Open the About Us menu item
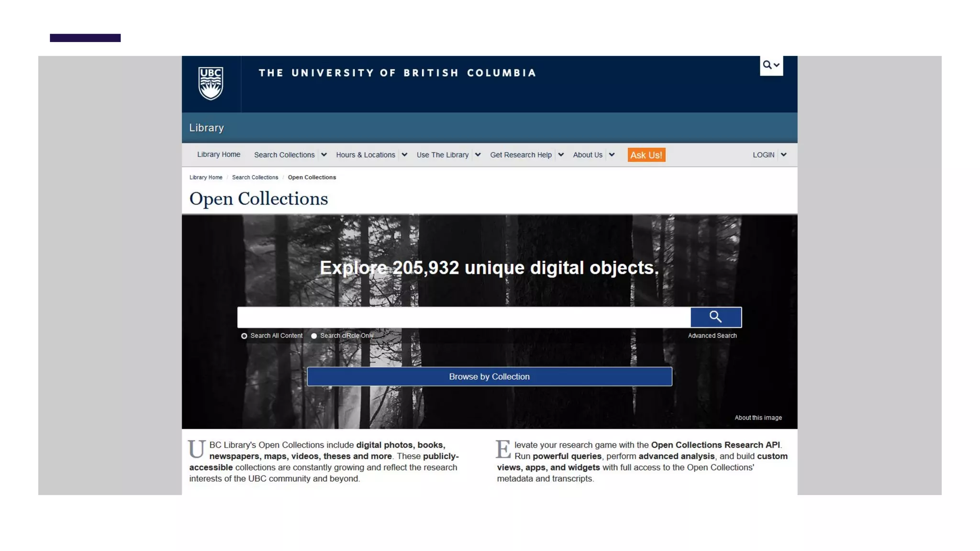The height and width of the screenshot is (551, 980). (x=587, y=155)
